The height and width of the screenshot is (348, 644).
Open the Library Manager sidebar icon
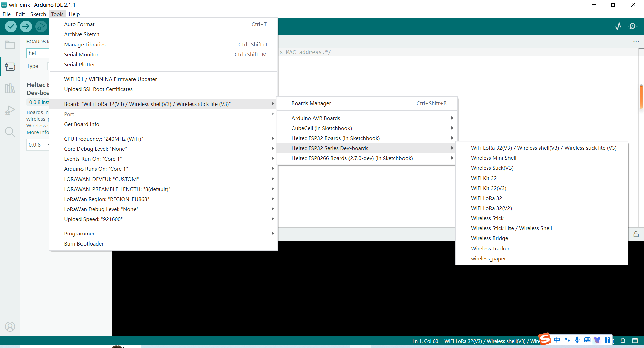pyautogui.click(x=10, y=88)
